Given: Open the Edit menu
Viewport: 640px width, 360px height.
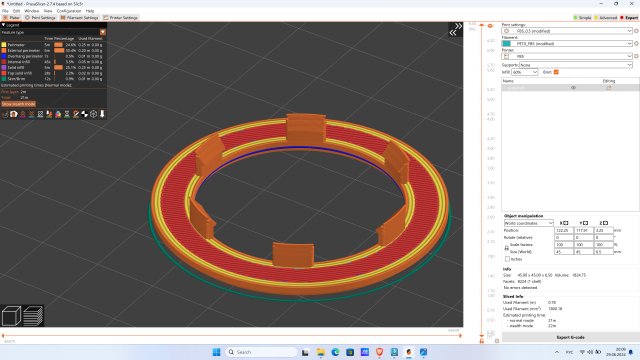Looking at the screenshot, I should point(16,11).
